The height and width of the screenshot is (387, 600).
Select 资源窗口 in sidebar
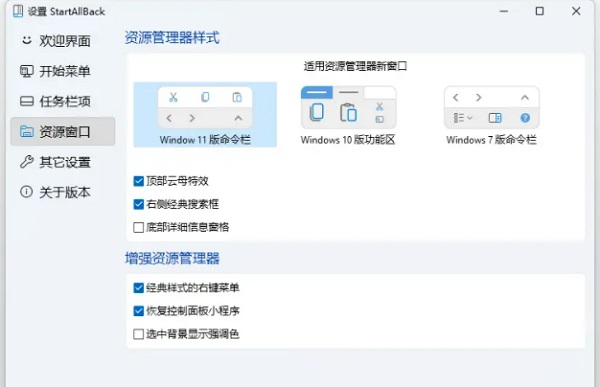coord(63,132)
